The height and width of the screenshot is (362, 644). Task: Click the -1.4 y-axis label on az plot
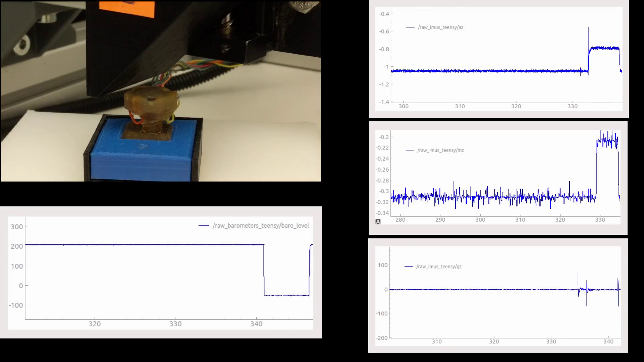(x=384, y=102)
